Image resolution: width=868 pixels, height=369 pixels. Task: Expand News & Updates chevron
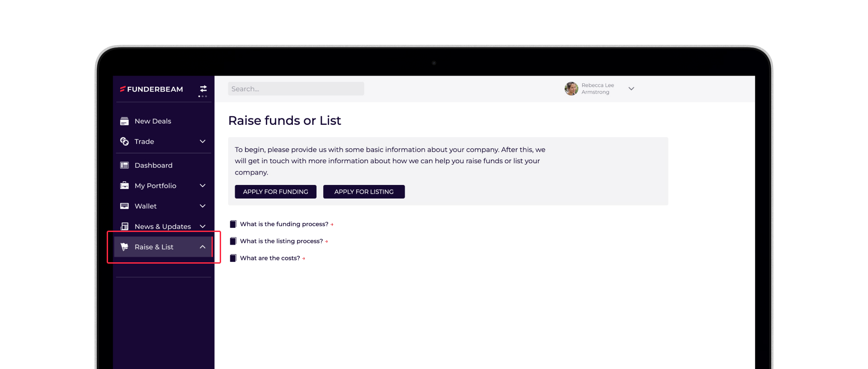click(x=203, y=227)
